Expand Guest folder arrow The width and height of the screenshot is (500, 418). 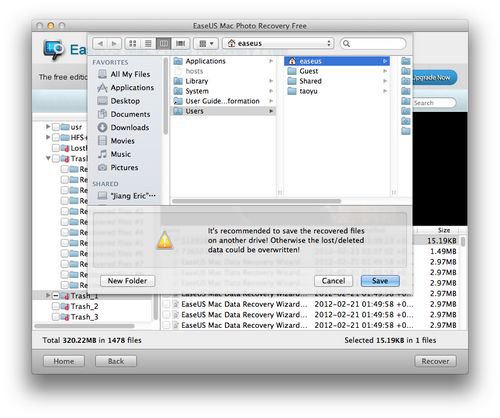(385, 71)
